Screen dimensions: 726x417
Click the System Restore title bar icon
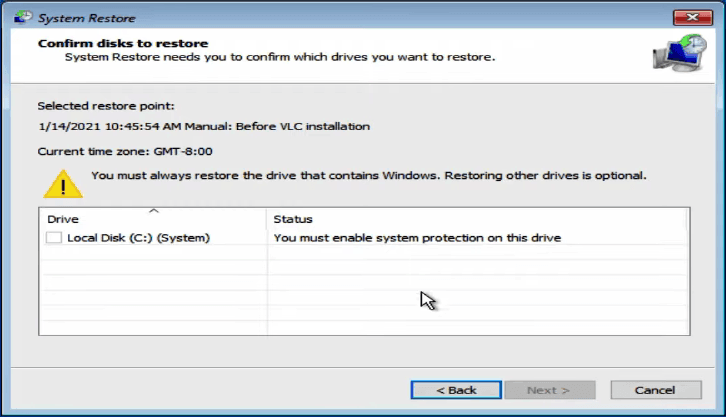(x=18, y=15)
